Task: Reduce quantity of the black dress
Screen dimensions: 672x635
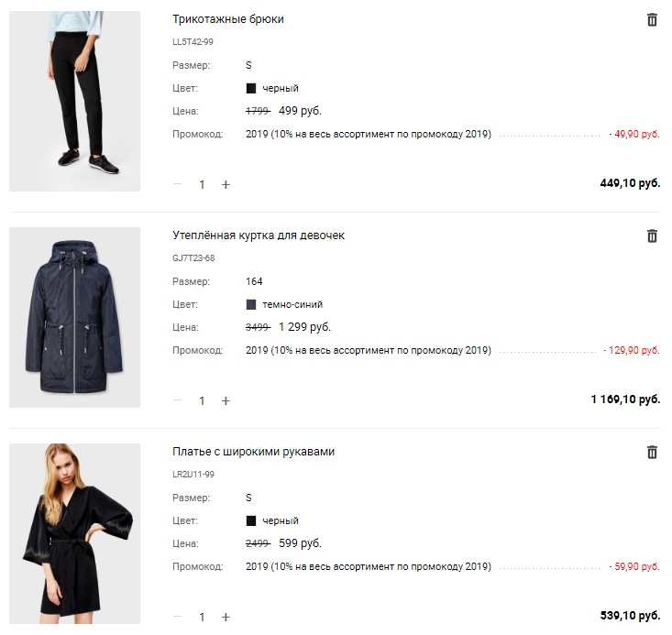Action: (x=178, y=617)
